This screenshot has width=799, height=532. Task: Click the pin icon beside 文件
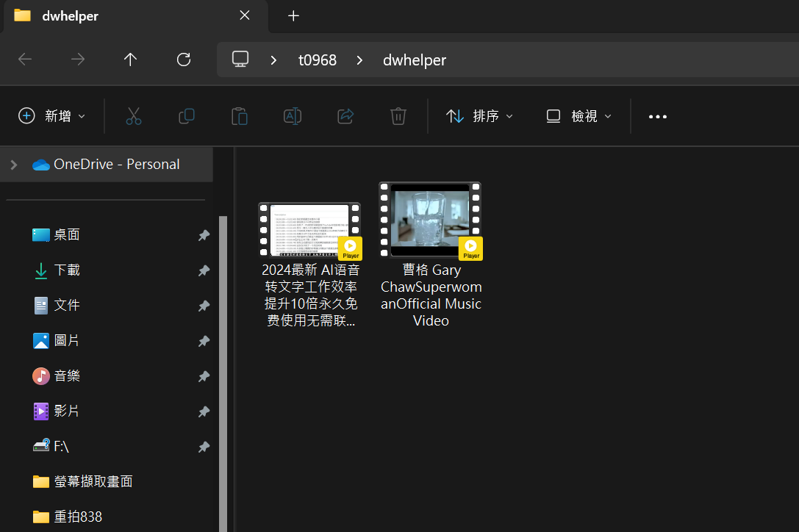204,305
